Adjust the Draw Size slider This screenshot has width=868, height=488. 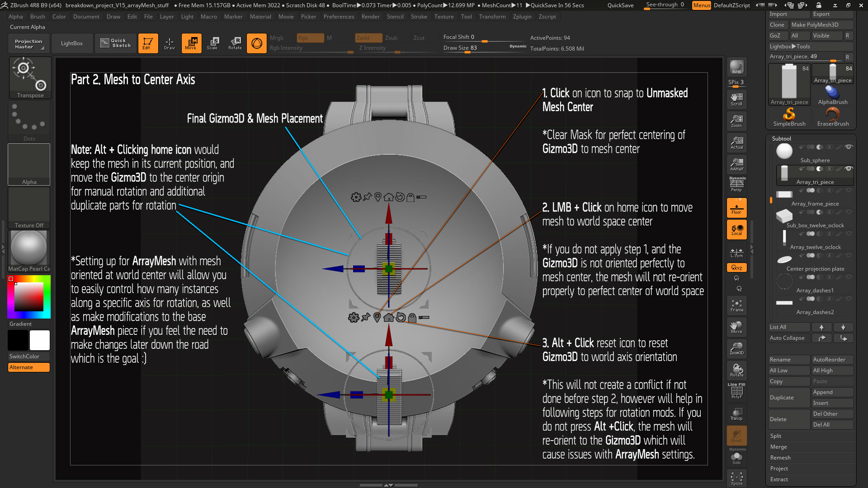[x=485, y=48]
